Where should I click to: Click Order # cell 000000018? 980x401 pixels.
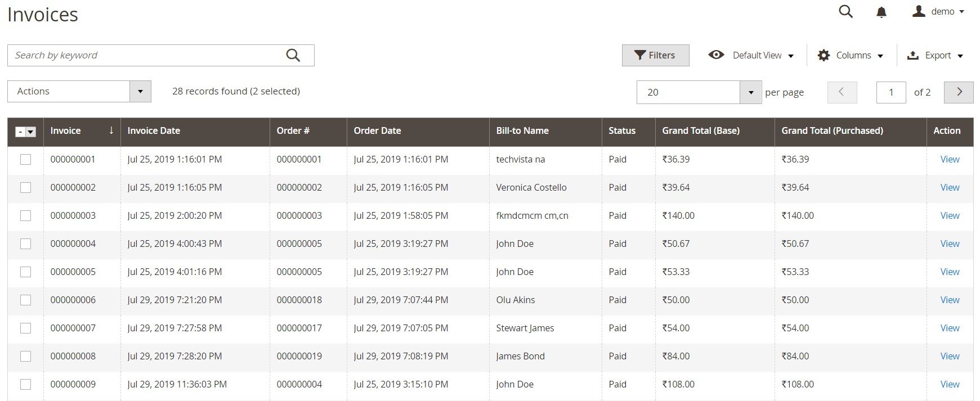click(x=299, y=300)
